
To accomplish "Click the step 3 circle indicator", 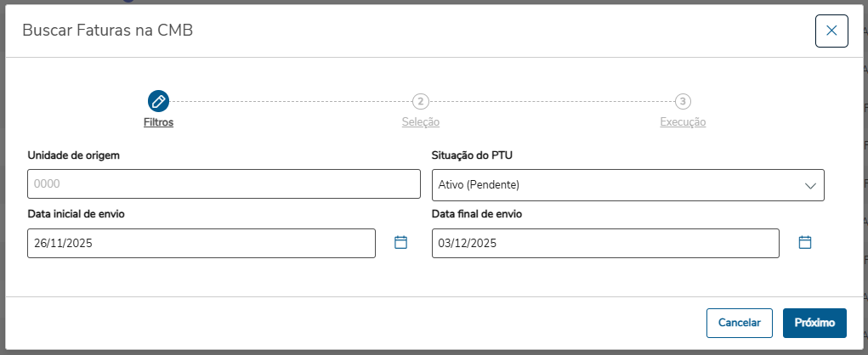I will pyautogui.click(x=683, y=101).
